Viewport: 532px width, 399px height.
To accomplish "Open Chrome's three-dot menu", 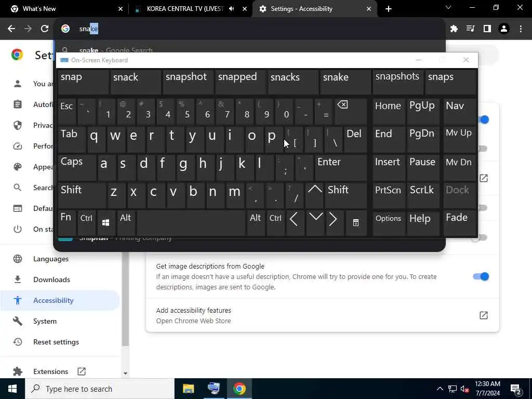I will 521,29.
